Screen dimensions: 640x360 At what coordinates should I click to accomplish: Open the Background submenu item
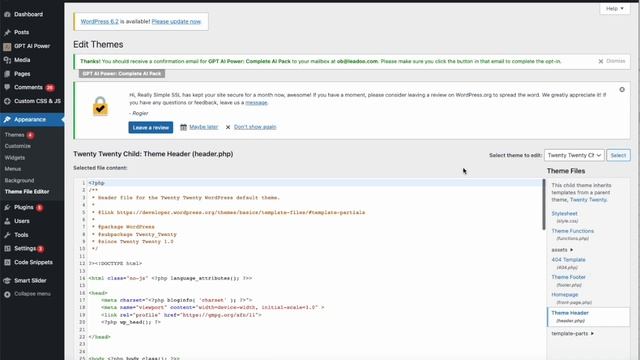tap(19, 180)
